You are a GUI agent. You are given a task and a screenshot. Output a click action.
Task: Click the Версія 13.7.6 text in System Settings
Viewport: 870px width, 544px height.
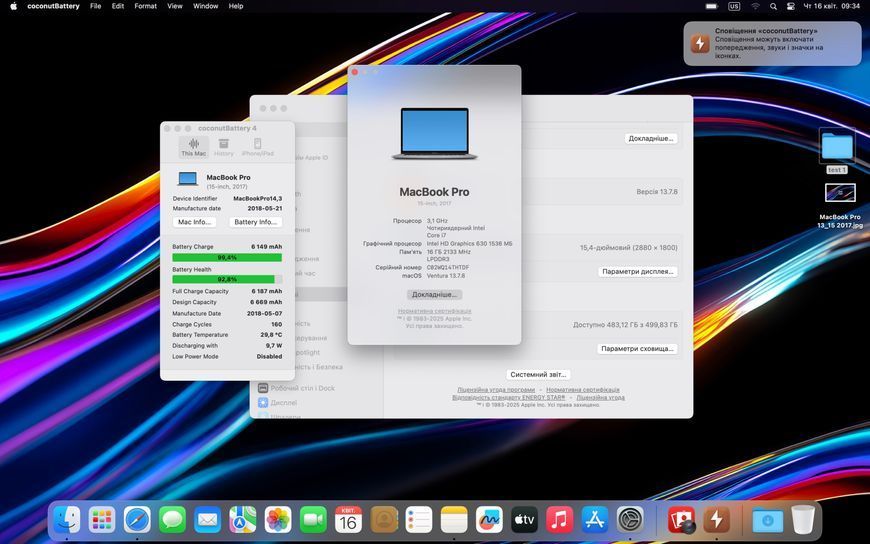[x=657, y=192]
